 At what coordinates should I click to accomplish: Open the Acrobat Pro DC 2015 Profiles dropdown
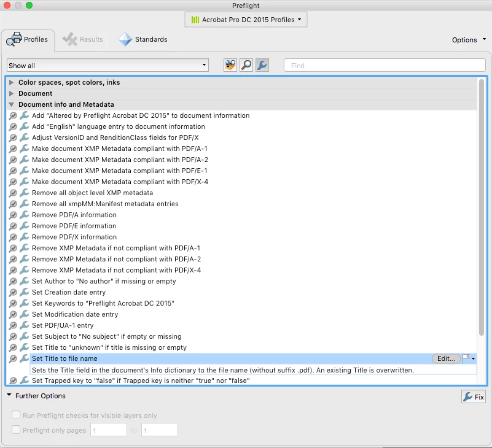pos(246,20)
